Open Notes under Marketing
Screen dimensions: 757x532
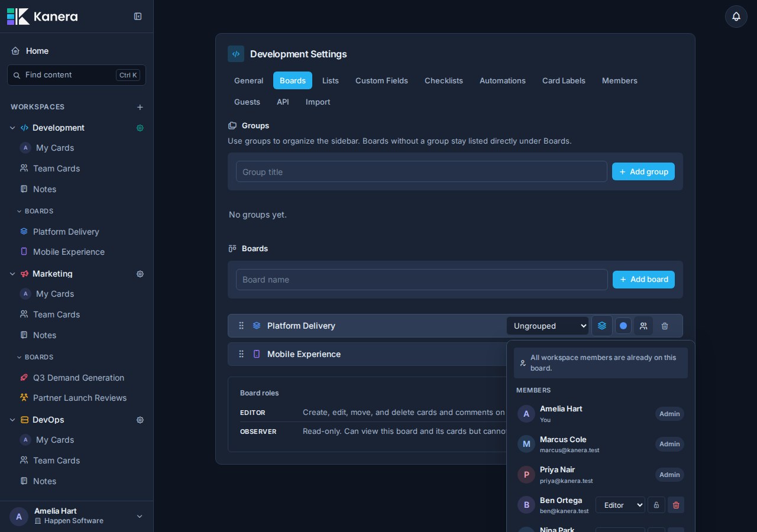[44, 335]
